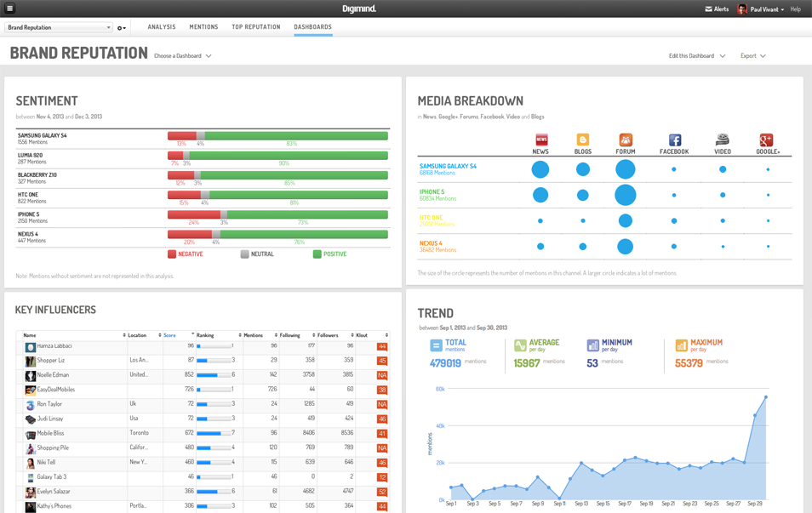
Task: Click HTC One media breakdown label
Action: point(431,218)
